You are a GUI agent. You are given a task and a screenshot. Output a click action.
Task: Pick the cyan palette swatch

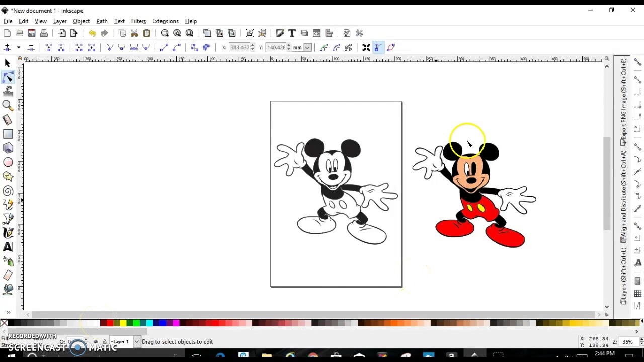(149, 323)
